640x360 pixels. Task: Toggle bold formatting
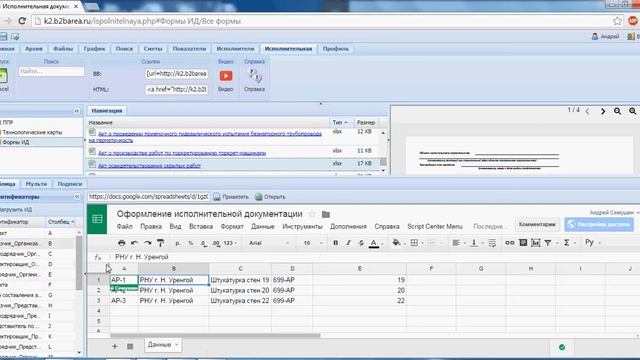[336, 243]
